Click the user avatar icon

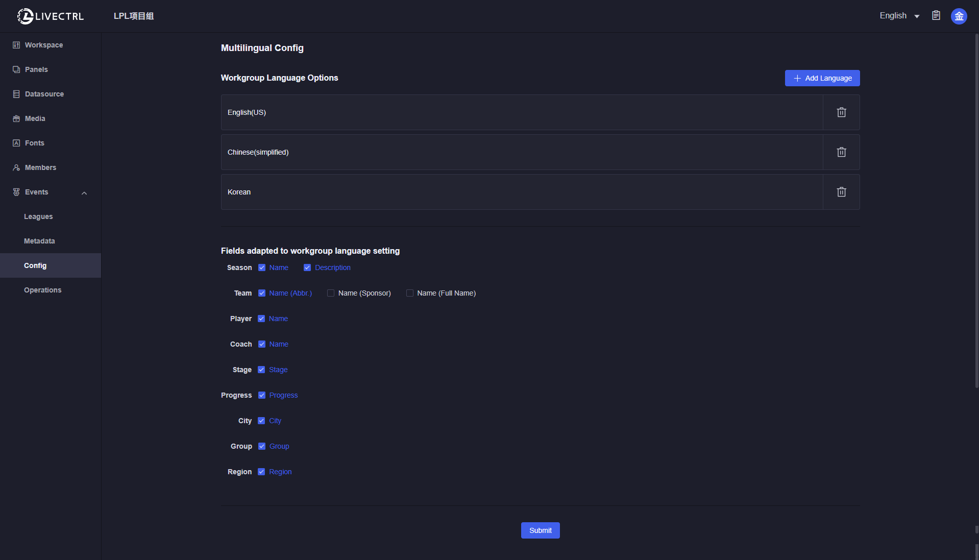[x=959, y=16]
